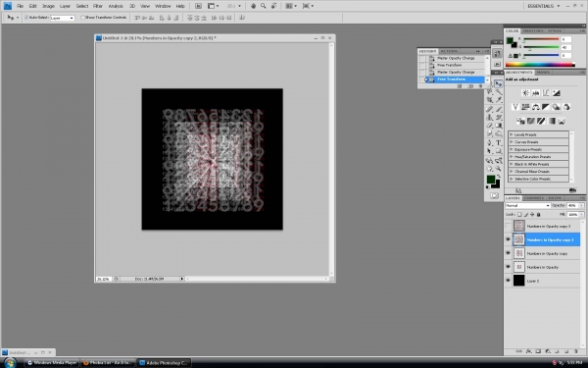588x368 pixels.
Task: Select the Eraser tool
Action: click(489, 126)
